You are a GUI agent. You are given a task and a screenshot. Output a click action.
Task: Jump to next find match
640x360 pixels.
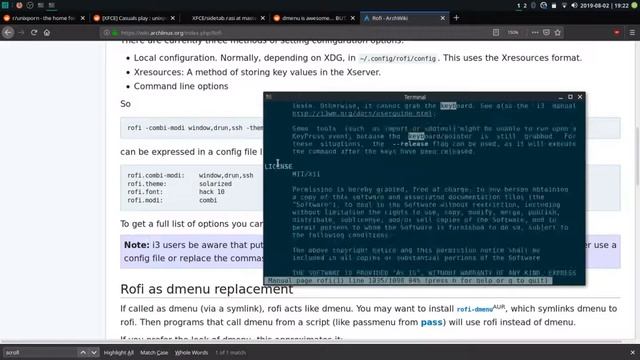click(x=94, y=353)
